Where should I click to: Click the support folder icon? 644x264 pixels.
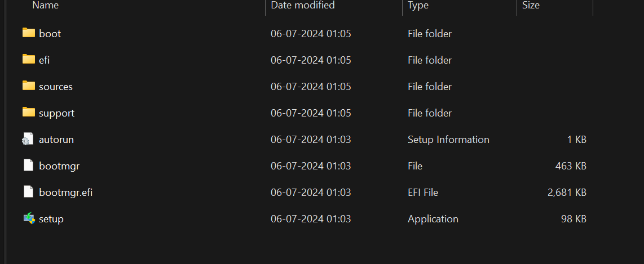(x=28, y=113)
